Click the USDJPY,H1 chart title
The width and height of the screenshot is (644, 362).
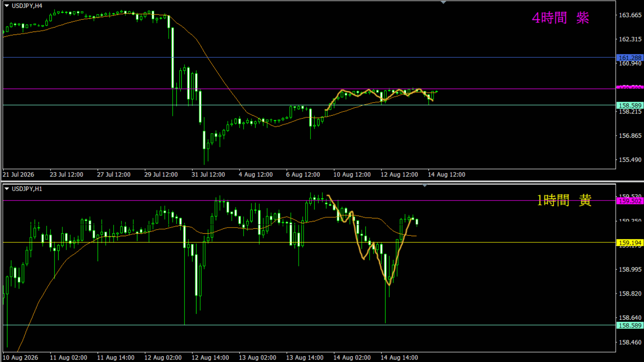click(27, 189)
